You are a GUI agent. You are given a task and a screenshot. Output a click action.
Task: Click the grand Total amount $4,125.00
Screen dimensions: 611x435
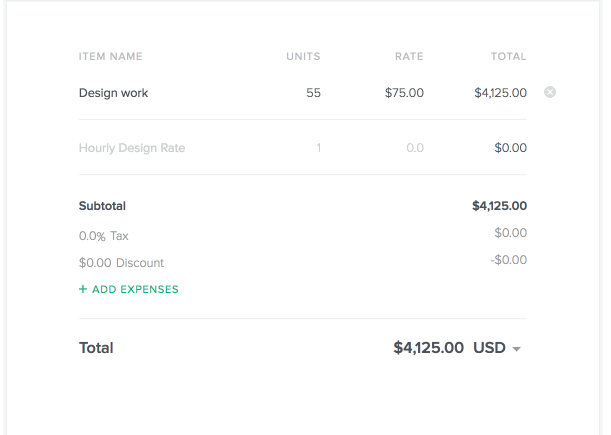(x=429, y=348)
